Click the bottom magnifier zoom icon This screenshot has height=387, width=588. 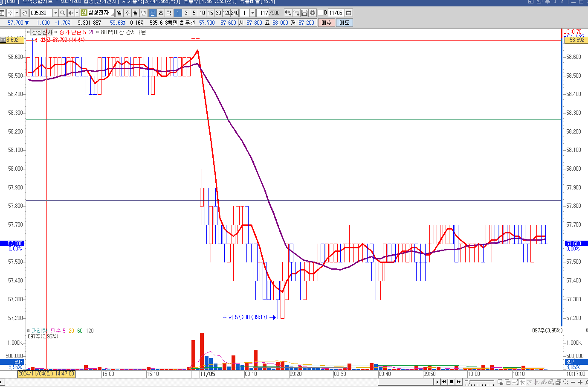566,382
